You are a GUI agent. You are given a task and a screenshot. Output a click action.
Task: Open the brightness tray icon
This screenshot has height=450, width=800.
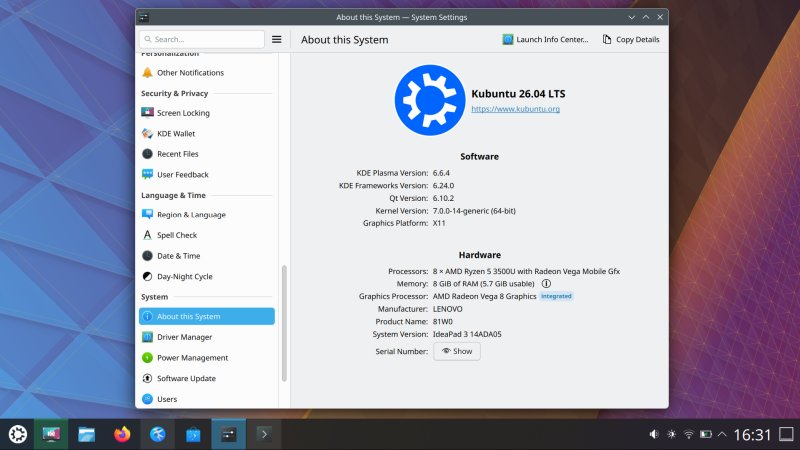coord(671,434)
